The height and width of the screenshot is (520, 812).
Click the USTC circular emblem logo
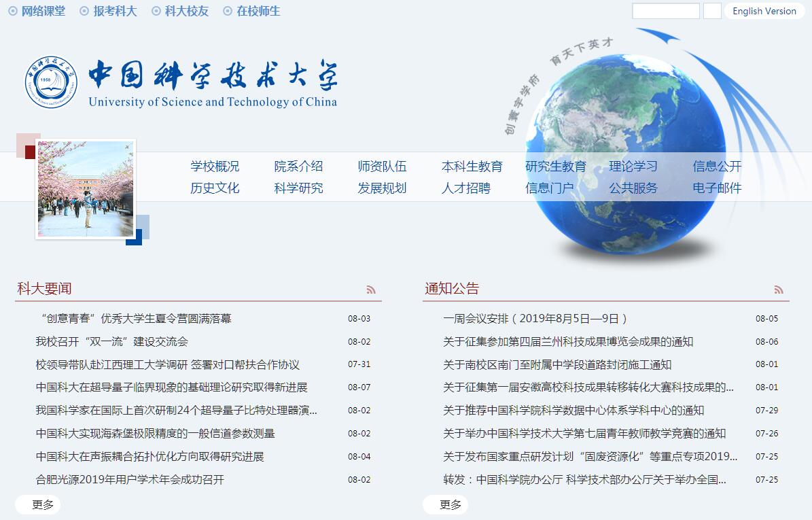51,83
